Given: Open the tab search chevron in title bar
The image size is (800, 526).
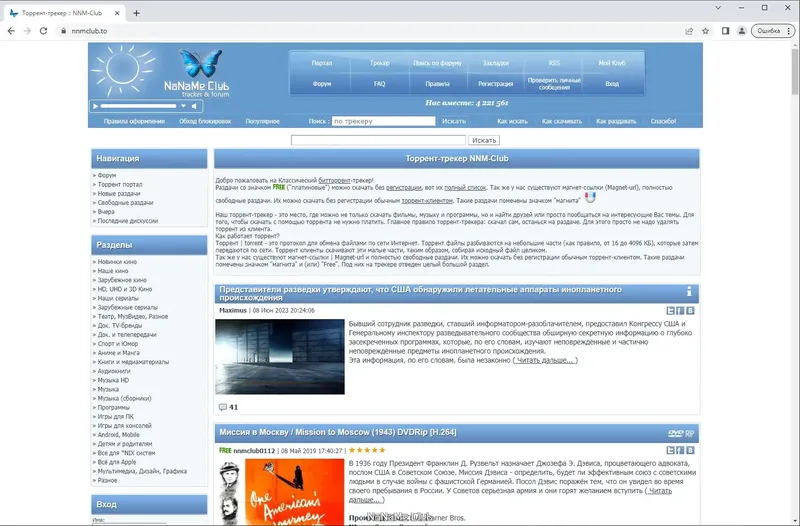Looking at the screenshot, I should pos(718,8).
